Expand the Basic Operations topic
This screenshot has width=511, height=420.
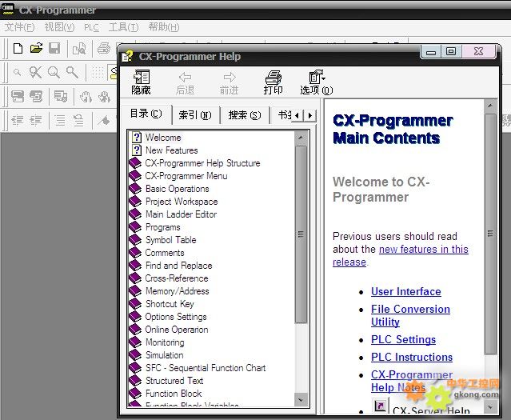pos(178,189)
